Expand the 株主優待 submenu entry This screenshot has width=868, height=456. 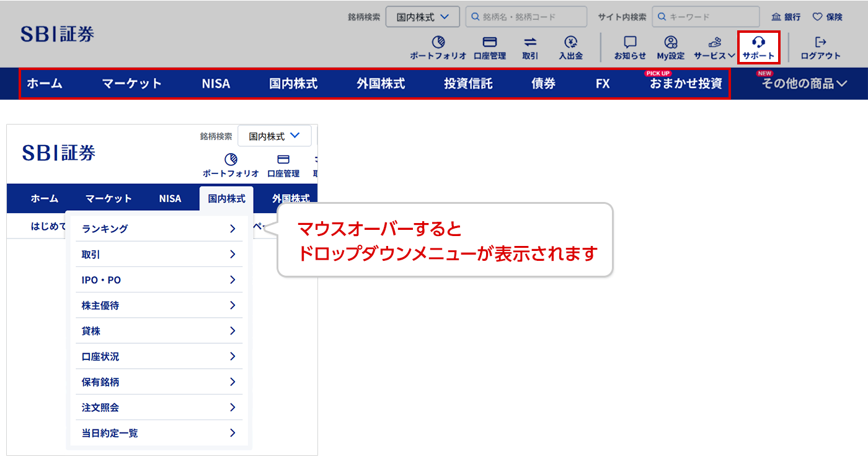point(159,305)
